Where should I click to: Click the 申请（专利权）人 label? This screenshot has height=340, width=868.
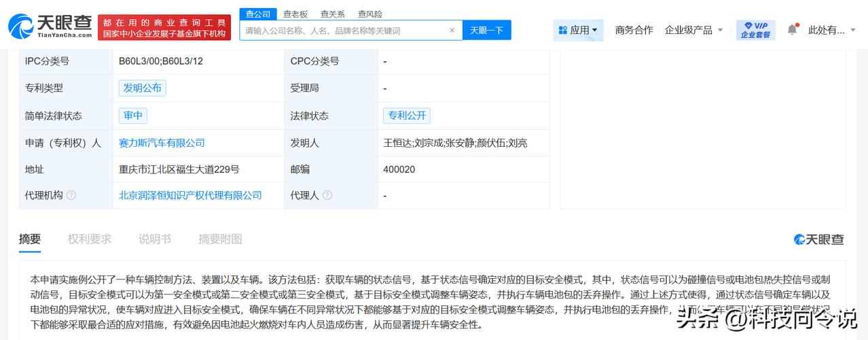(63, 143)
